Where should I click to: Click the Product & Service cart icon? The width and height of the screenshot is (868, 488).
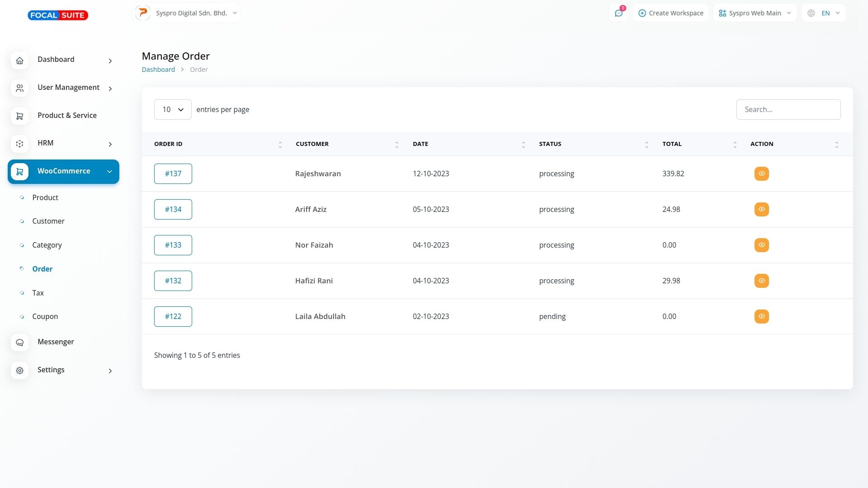[19, 116]
